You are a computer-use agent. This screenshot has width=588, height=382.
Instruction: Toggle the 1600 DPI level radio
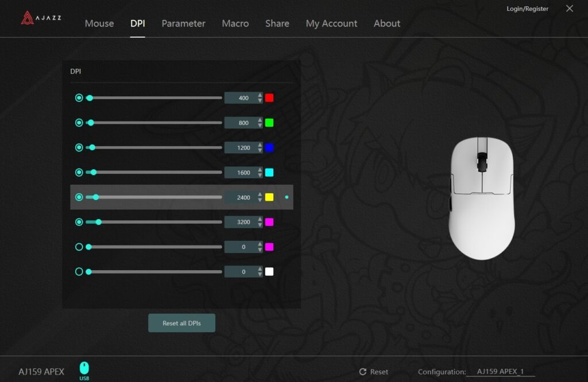pos(79,172)
